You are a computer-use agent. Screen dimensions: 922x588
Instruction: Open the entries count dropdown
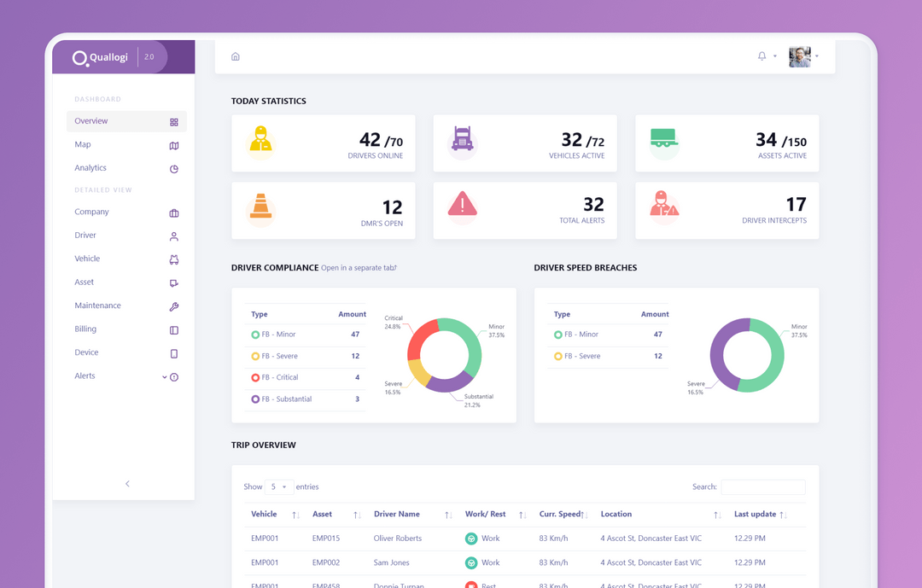click(279, 486)
